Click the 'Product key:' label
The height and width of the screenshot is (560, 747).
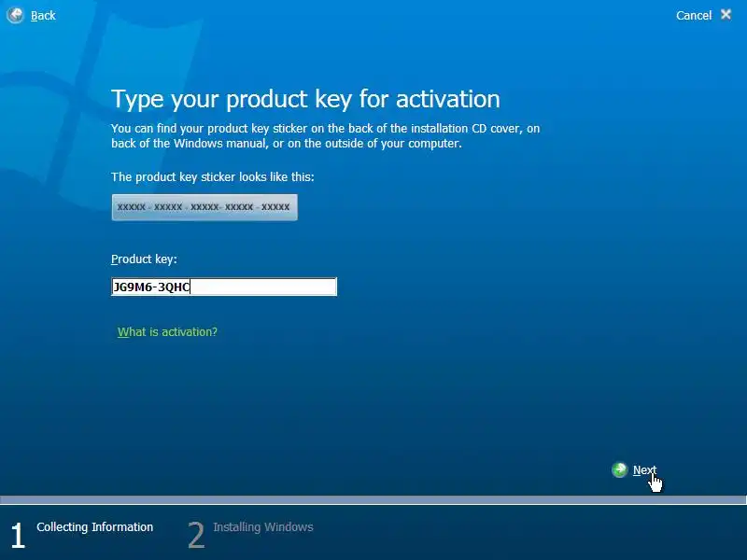pyautogui.click(x=144, y=259)
